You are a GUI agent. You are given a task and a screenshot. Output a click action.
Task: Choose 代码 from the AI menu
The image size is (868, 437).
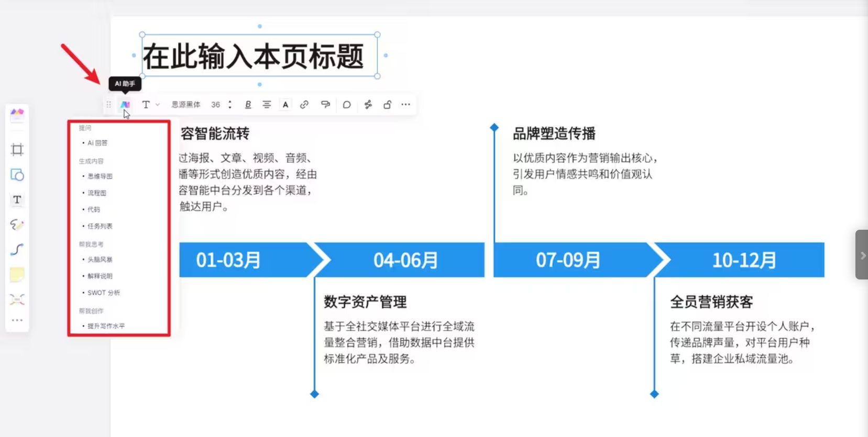click(93, 209)
